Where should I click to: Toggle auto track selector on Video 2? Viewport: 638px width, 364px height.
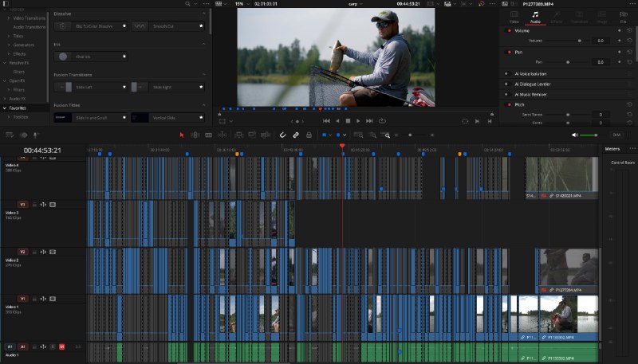pos(43,252)
